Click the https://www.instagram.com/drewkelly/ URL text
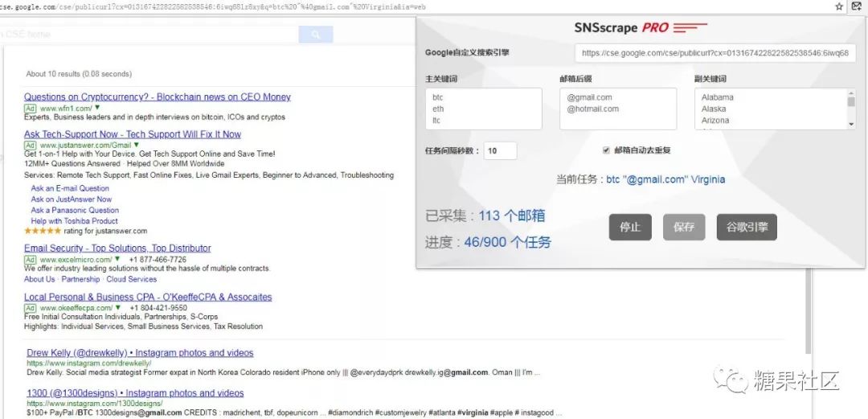Viewport: 868px width, 419px height. pos(89,364)
